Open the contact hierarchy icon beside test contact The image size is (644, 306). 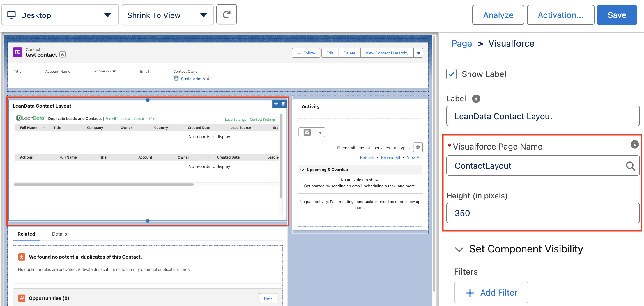tap(62, 55)
